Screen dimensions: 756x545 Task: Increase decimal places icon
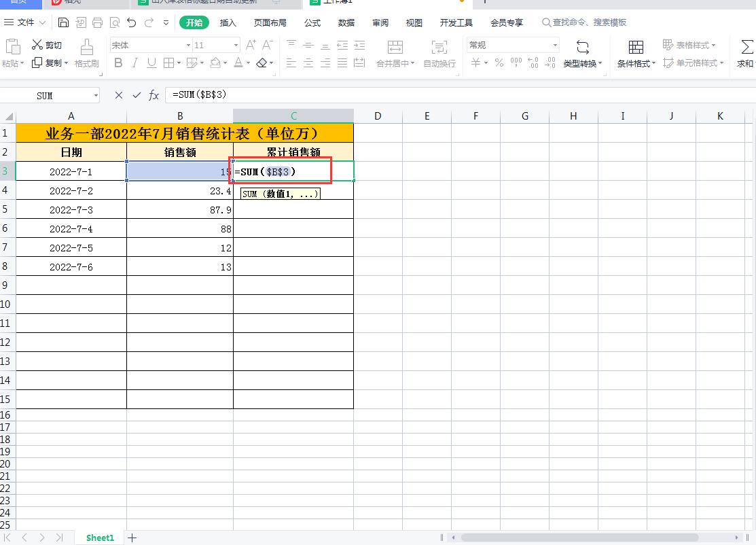(533, 63)
